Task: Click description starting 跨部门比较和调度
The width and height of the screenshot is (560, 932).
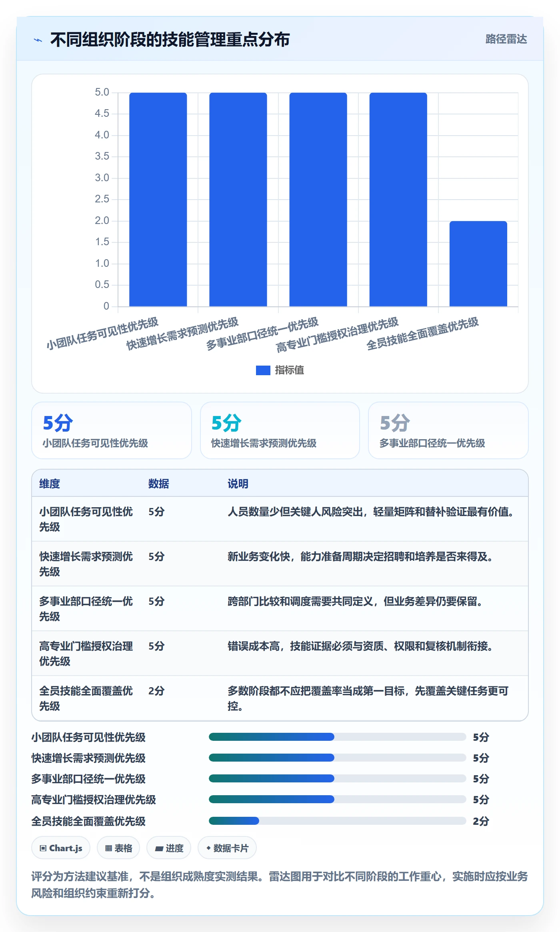Action: pyautogui.click(x=355, y=601)
